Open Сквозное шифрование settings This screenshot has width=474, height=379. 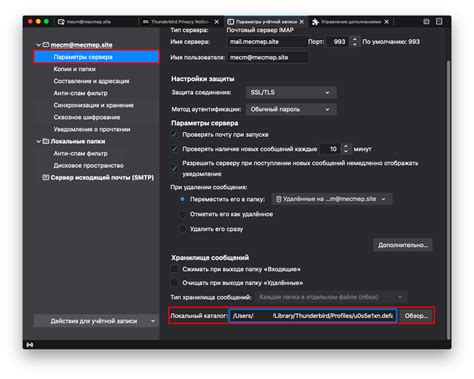[87, 117]
